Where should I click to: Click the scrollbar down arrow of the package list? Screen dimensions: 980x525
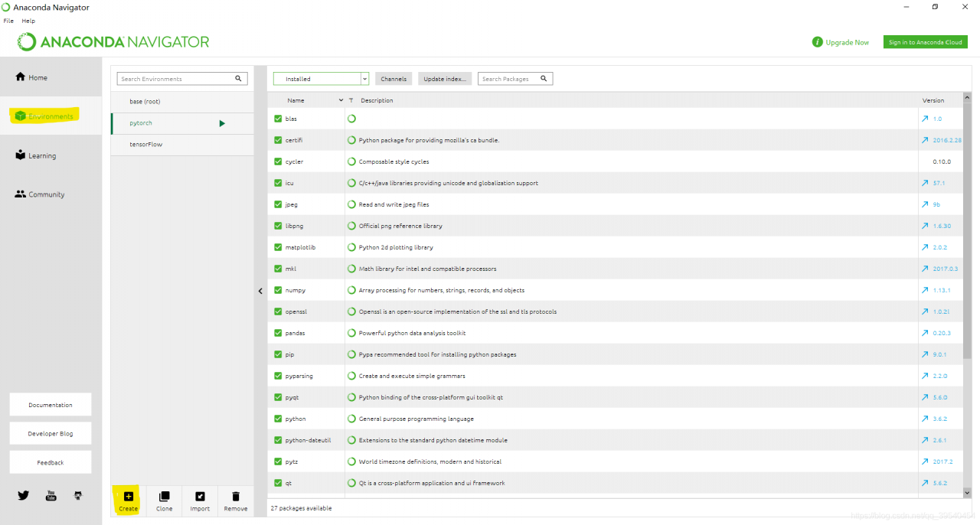click(x=966, y=493)
